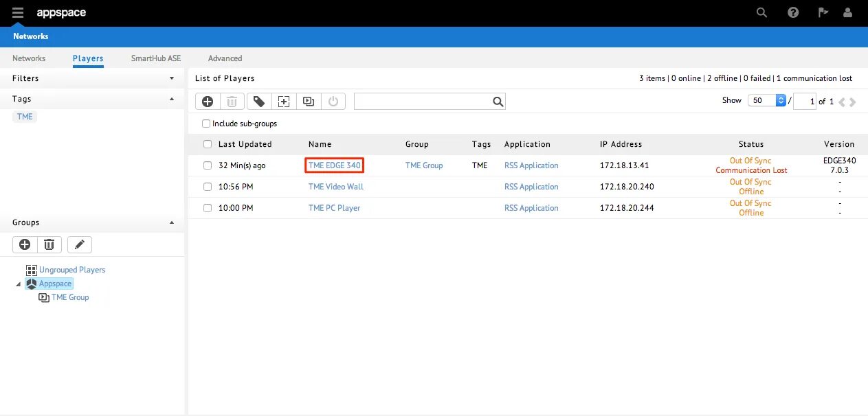
Task: Expand the Filters panel
Action: (x=172, y=78)
